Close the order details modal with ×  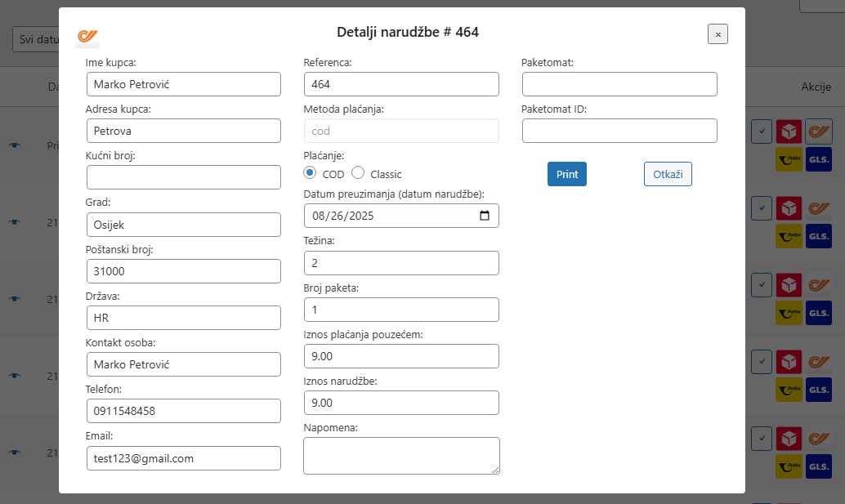(x=718, y=34)
